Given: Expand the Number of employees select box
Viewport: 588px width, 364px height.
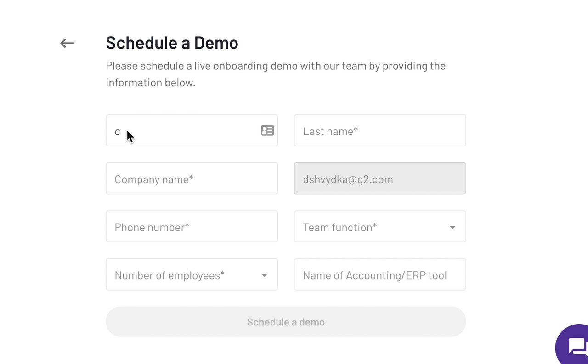Looking at the screenshot, I should [x=192, y=274].
